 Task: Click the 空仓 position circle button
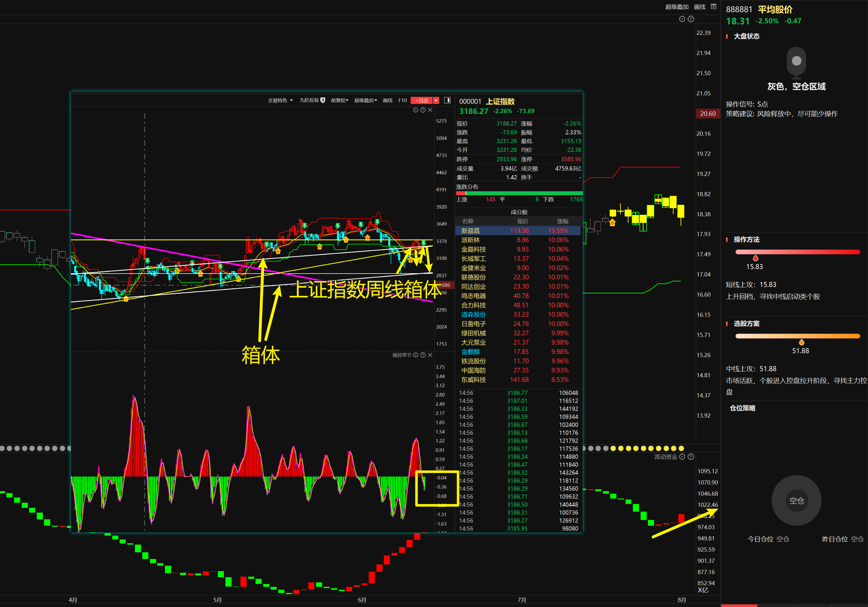coord(796,500)
